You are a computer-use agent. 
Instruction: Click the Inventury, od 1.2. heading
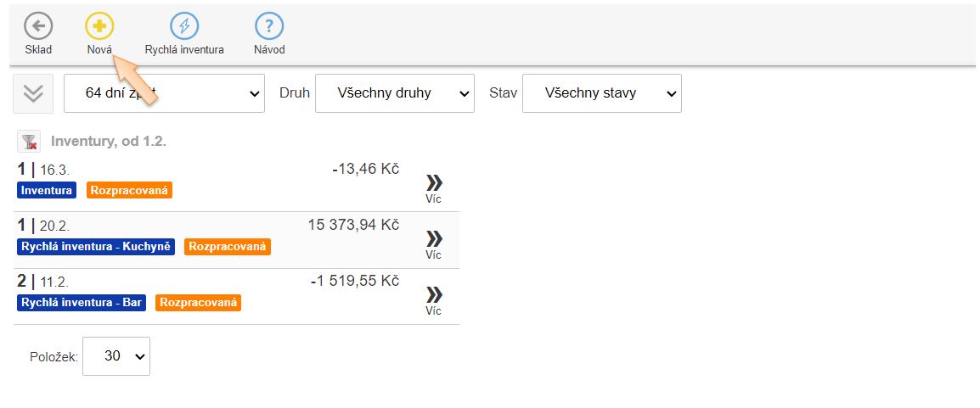pyautogui.click(x=109, y=142)
